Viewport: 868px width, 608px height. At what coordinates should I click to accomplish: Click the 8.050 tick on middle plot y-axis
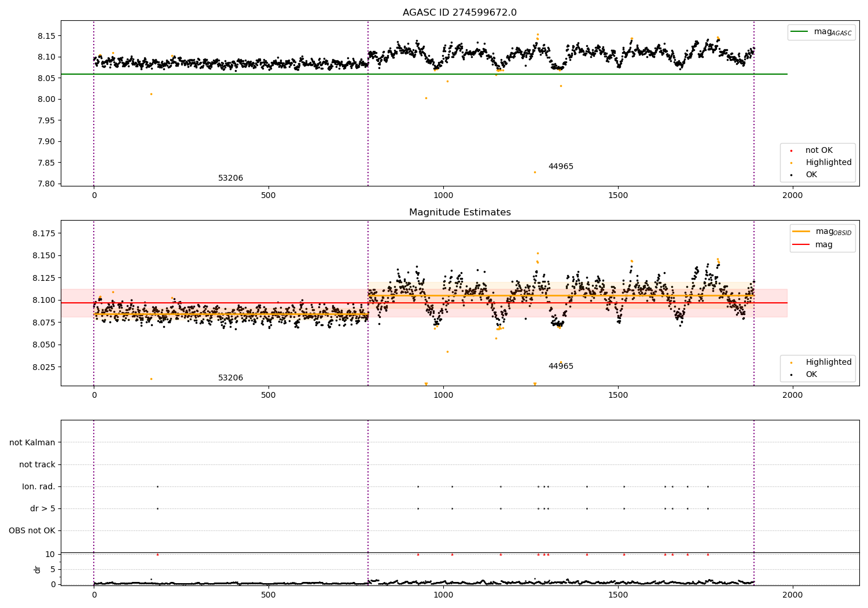tap(45, 345)
